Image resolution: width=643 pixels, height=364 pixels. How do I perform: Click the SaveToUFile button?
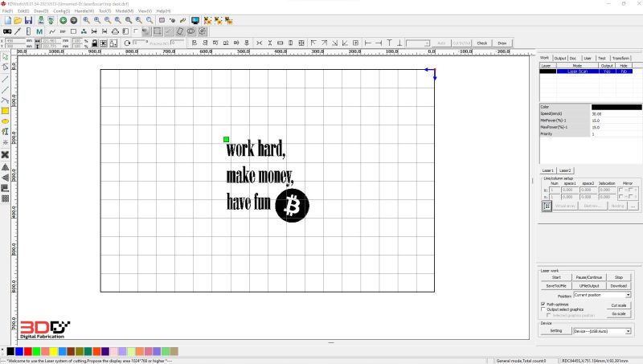556,286
